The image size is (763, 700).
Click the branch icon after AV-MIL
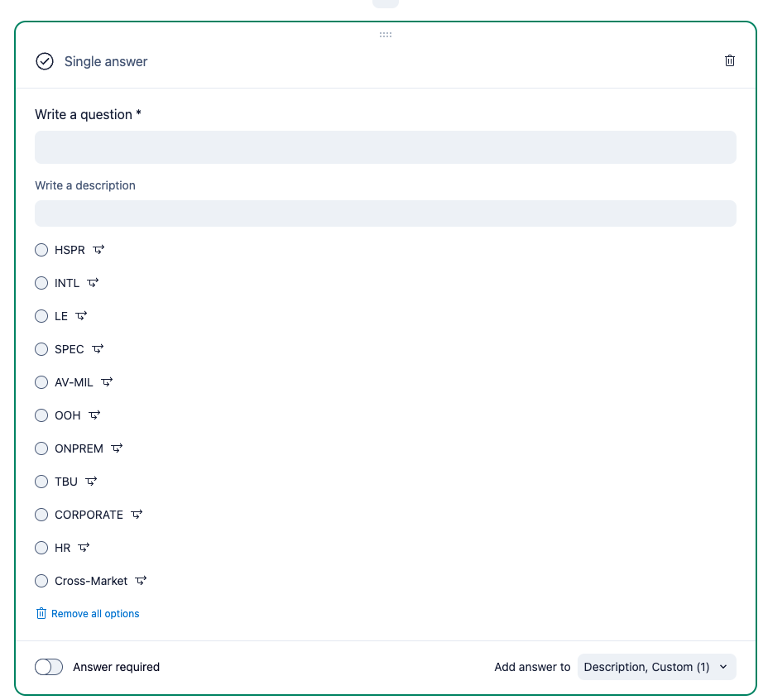[107, 382]
